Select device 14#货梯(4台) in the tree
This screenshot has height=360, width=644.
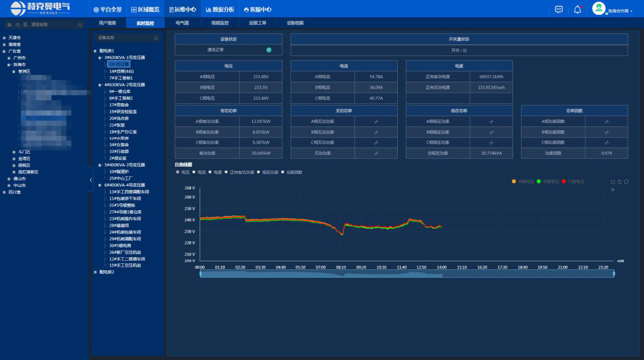(121, 71)
